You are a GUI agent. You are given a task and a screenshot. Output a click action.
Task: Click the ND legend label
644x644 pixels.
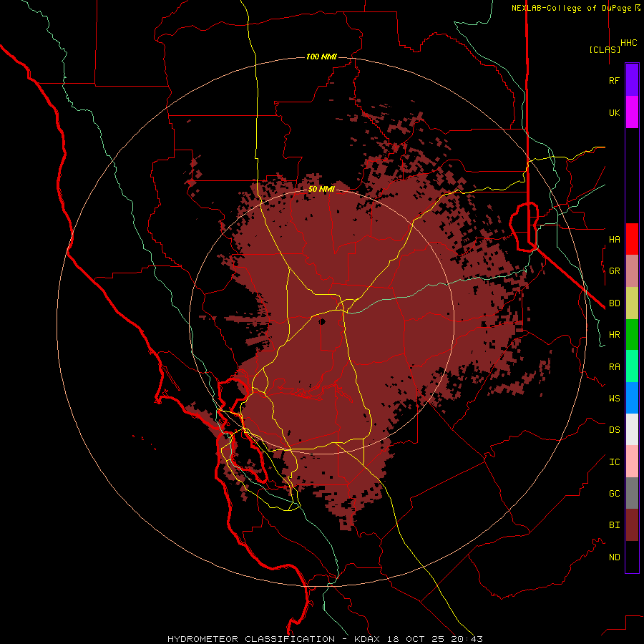tap(614, 557)
